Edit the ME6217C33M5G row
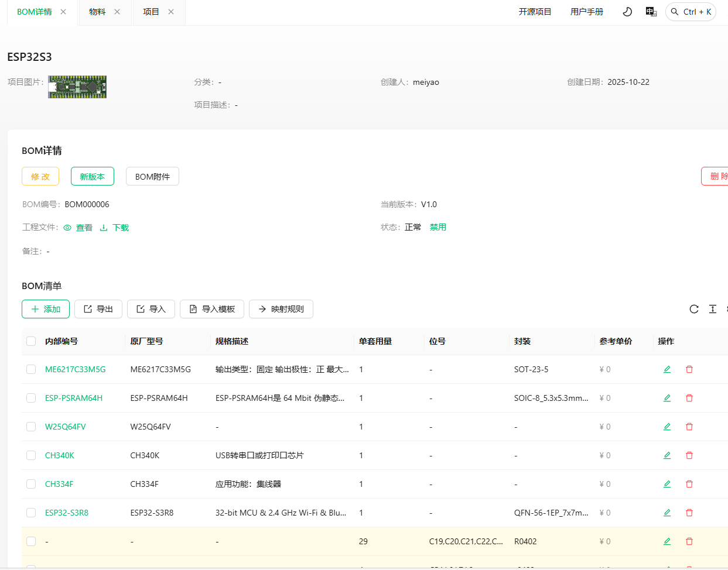The width and height of the screenshot is (728, 570). [667, 369]
